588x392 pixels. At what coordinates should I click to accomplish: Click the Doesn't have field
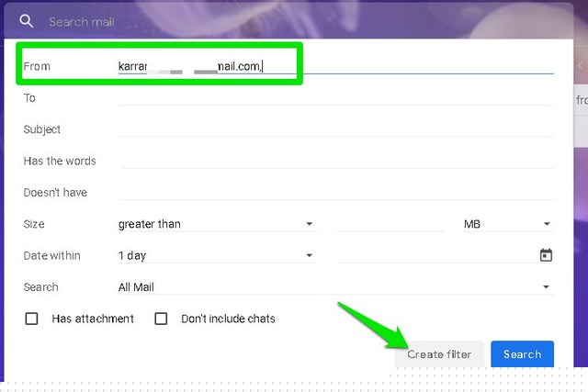pyautogui.click(x=335, y=193)
